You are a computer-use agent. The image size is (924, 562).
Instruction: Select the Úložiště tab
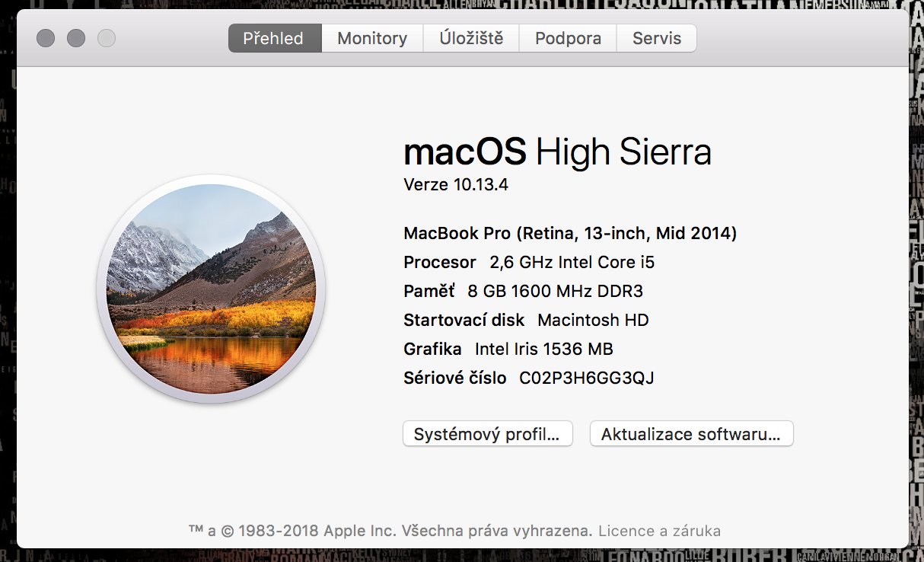tap(471, 38)
